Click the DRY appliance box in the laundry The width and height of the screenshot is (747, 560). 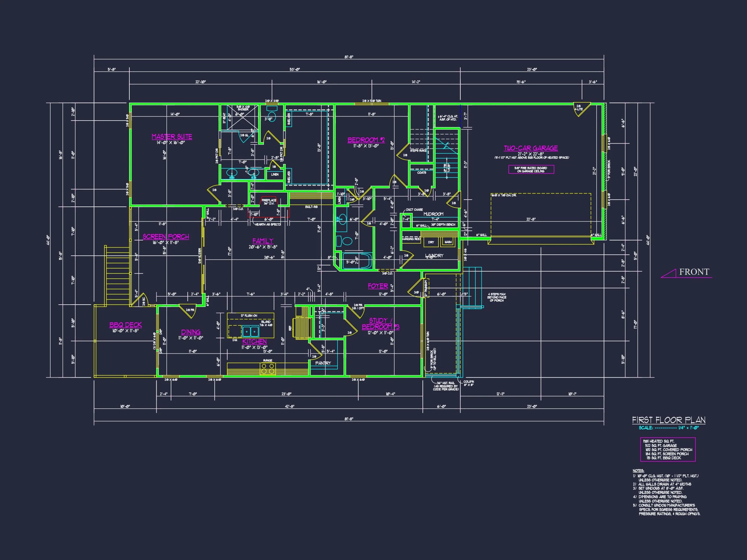[x=431, y=242]
